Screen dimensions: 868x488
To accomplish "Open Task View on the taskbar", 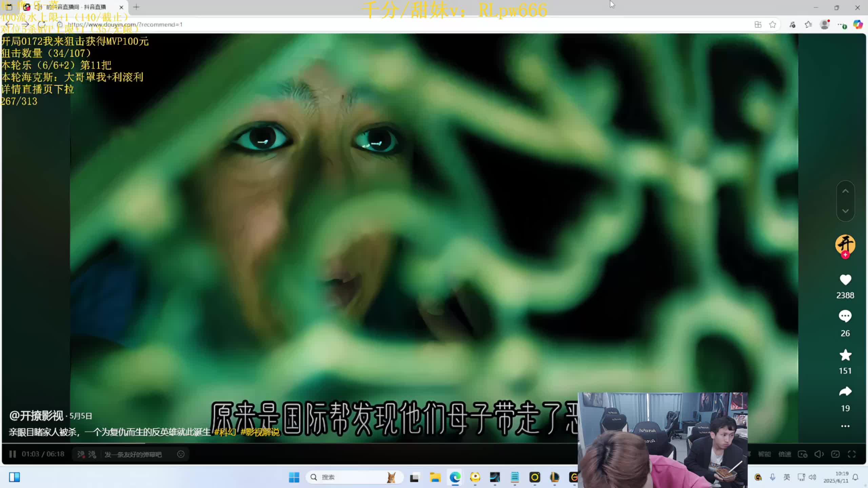I will [x=414, y=477].
